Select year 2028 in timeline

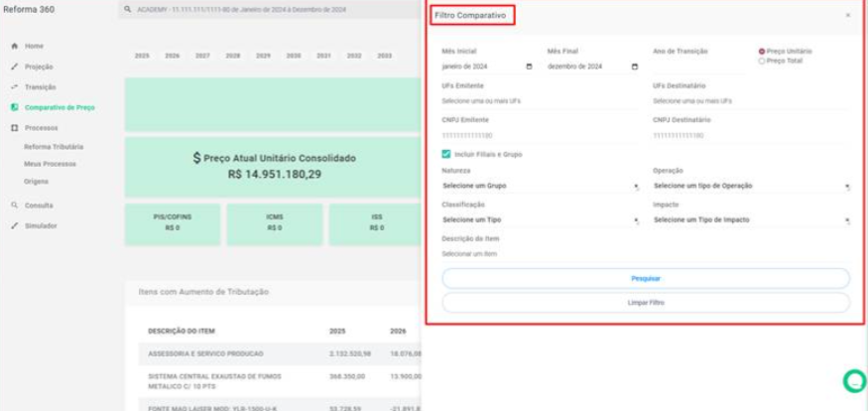(232, 56)
